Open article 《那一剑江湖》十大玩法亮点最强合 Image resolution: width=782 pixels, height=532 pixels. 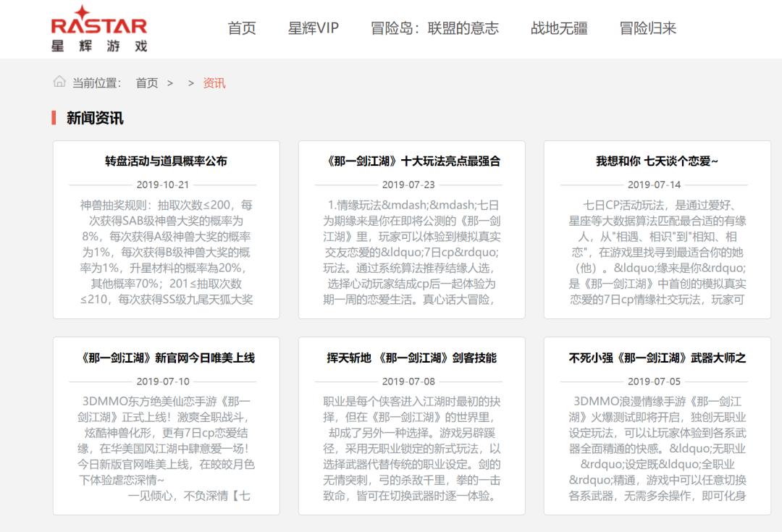(x=412, y=161)
